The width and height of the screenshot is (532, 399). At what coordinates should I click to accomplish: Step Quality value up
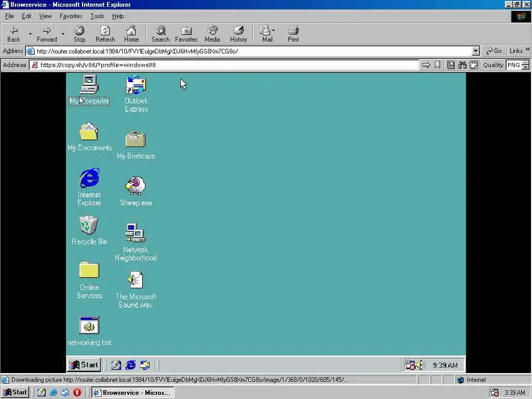pyautogui.click(x=526, y=63)
